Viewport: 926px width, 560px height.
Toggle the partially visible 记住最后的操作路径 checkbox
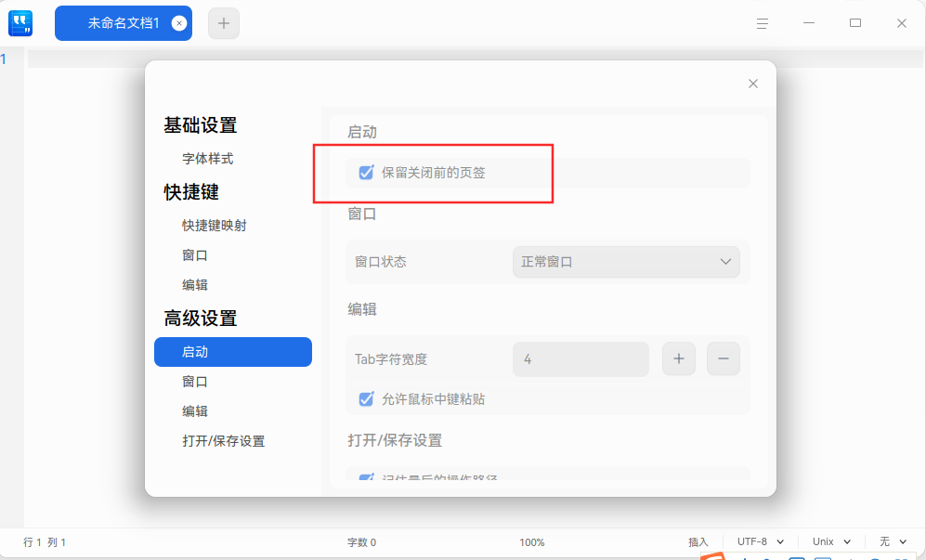[x=366, y=476]
